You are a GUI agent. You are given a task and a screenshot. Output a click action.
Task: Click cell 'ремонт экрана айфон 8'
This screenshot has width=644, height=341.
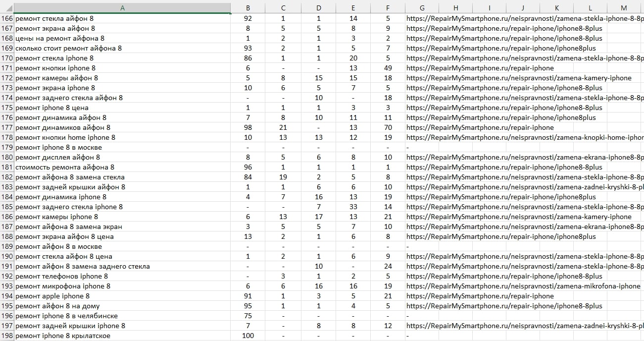pos(122,28)
